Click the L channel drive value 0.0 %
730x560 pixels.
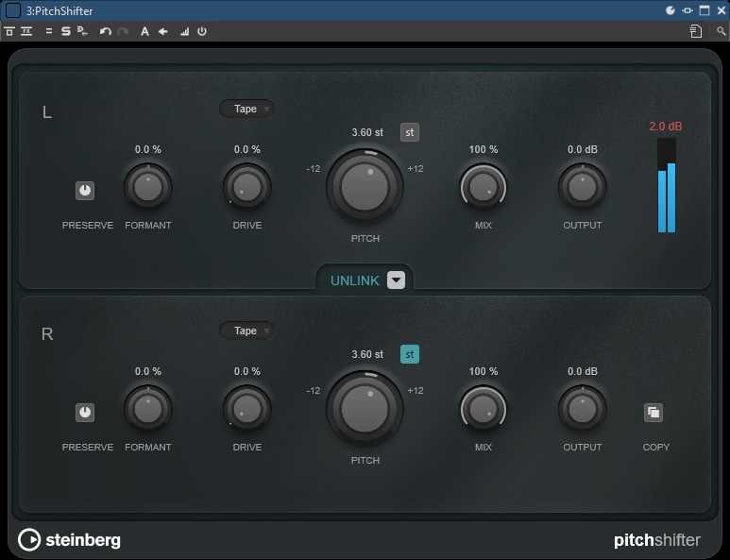[x=247, y=149]
